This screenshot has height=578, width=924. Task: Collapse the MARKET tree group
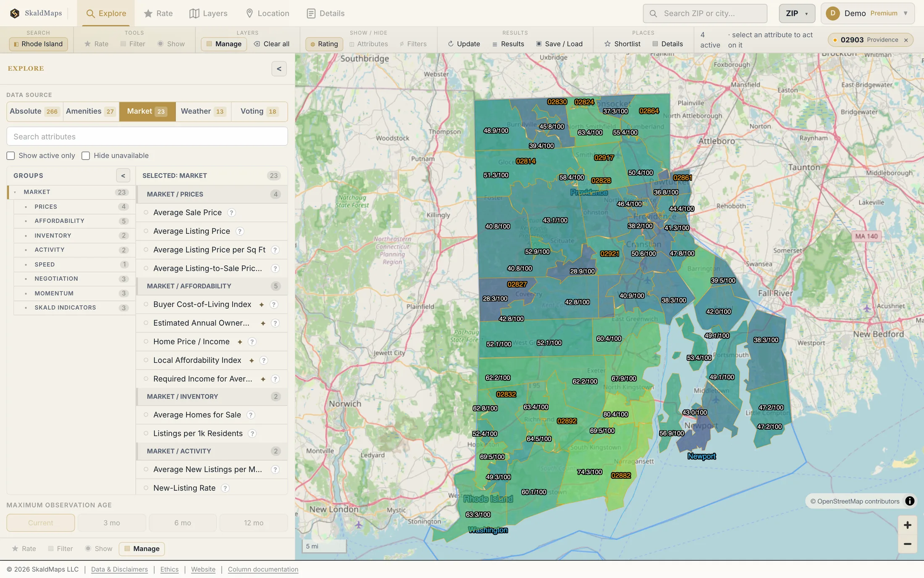click(x=15, y=192)
